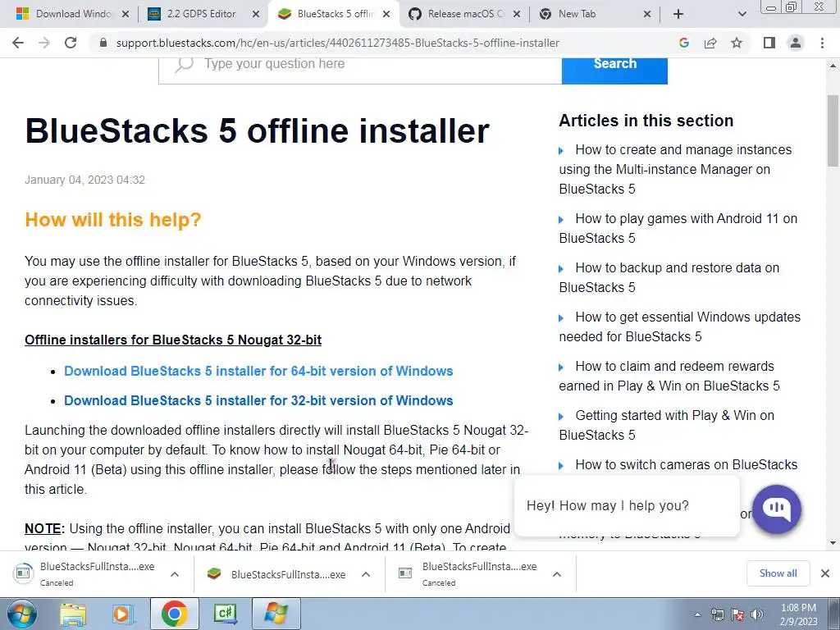Click the page vertical scrollbar thumb

click(x=833, y=131)
